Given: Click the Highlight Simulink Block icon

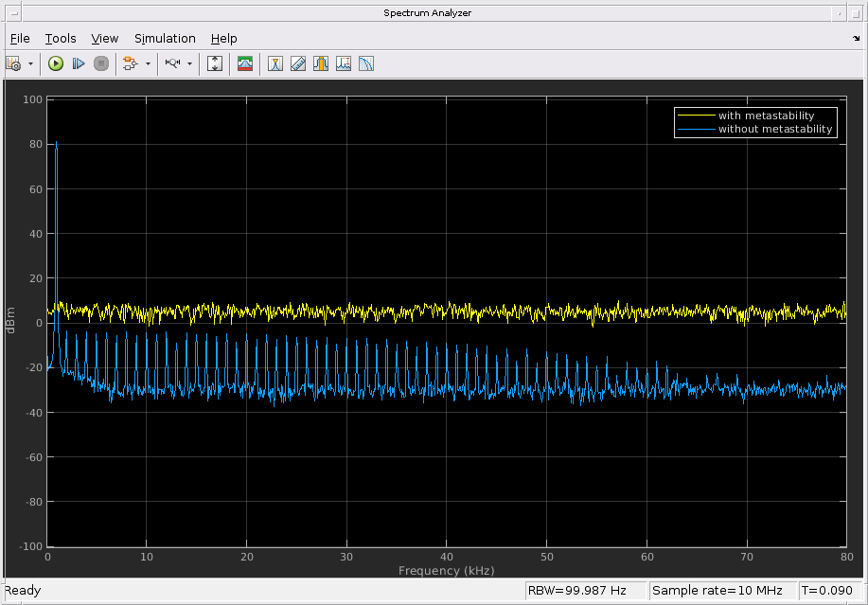Looking at the screenshot, I should [x=130, y=63].
